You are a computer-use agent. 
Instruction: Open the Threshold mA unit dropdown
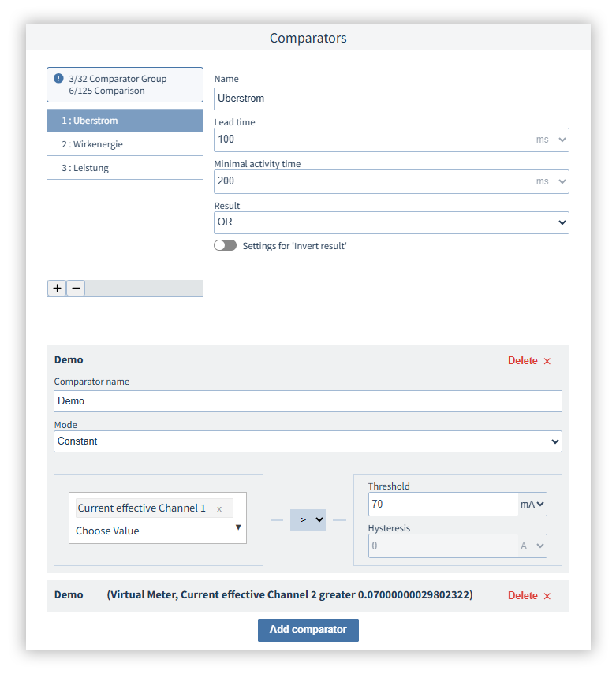tap(533, 505)
